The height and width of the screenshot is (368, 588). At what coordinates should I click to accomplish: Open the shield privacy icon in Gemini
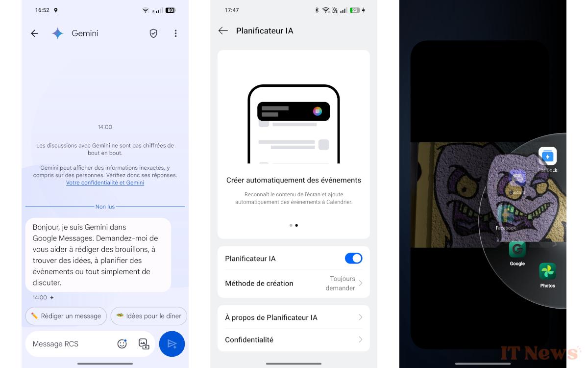[153, 33]
